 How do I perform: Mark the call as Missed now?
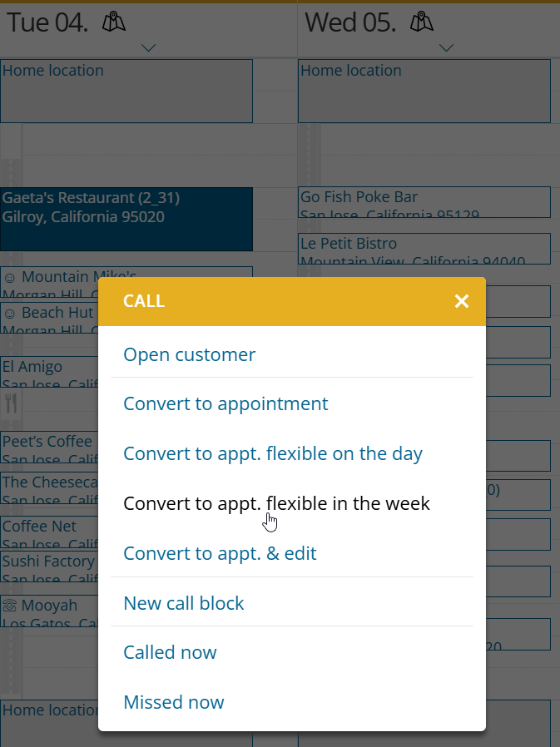(173, 702)
